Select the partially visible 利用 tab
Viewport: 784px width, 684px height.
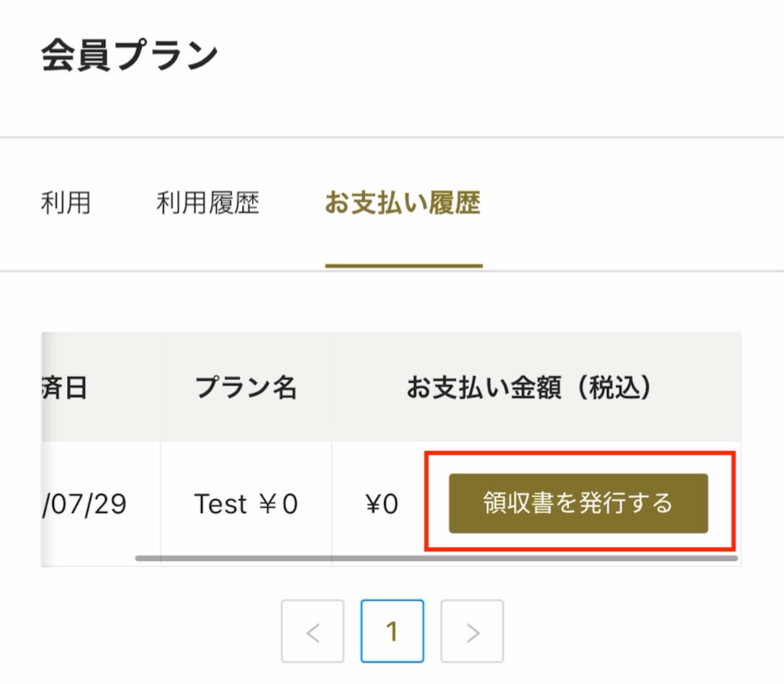pos(66,203)
